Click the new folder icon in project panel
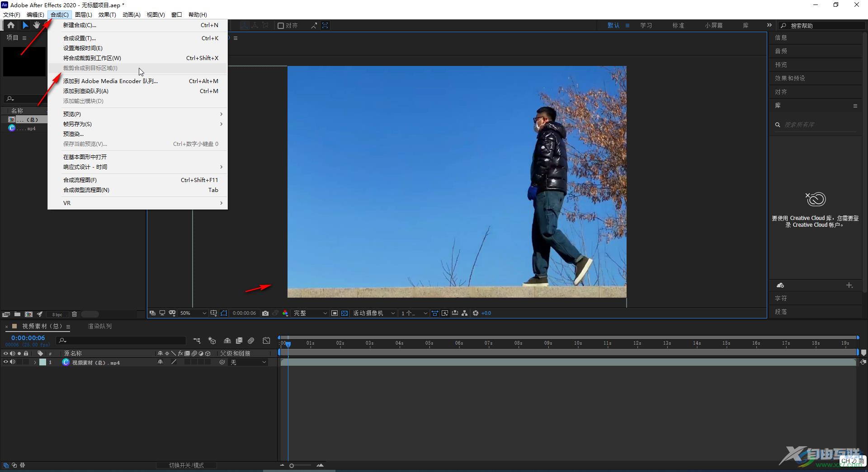The image size is (868, 472). (x=17, y=314)
